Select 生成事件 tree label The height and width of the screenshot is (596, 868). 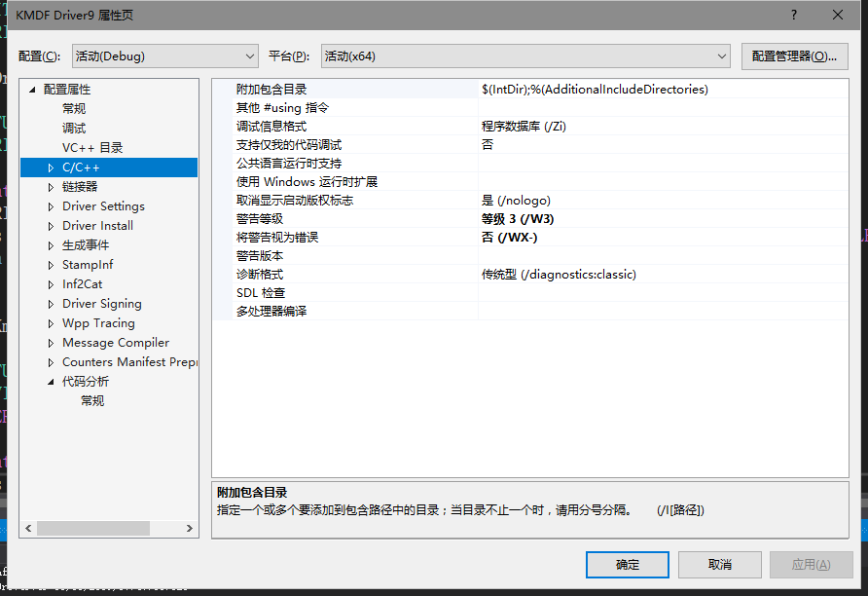86,244
